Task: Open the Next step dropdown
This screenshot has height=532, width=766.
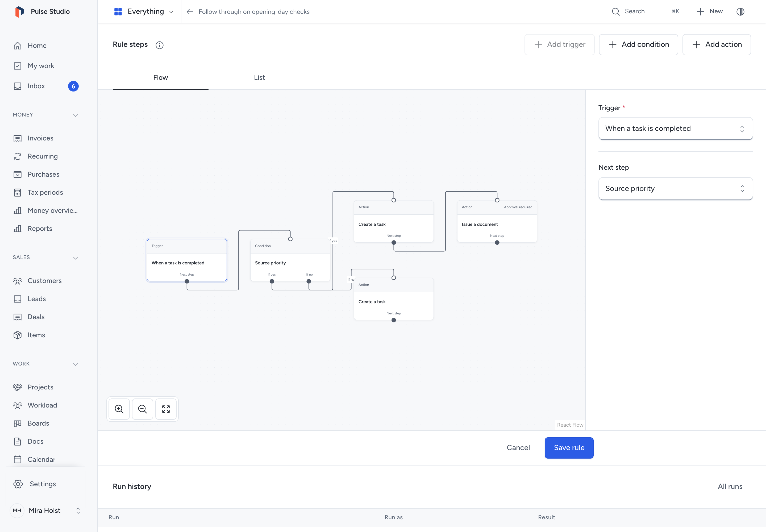Action: tap(675, 189)
